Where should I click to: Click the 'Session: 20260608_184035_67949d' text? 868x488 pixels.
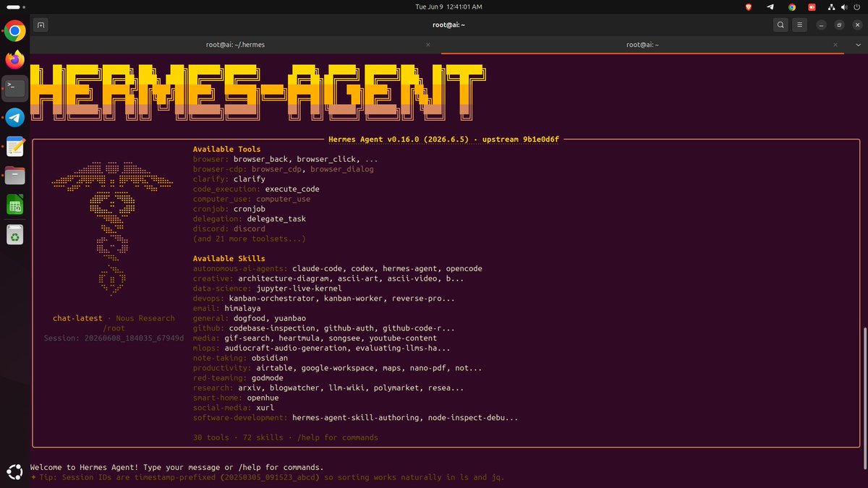[x=114, y=338]
